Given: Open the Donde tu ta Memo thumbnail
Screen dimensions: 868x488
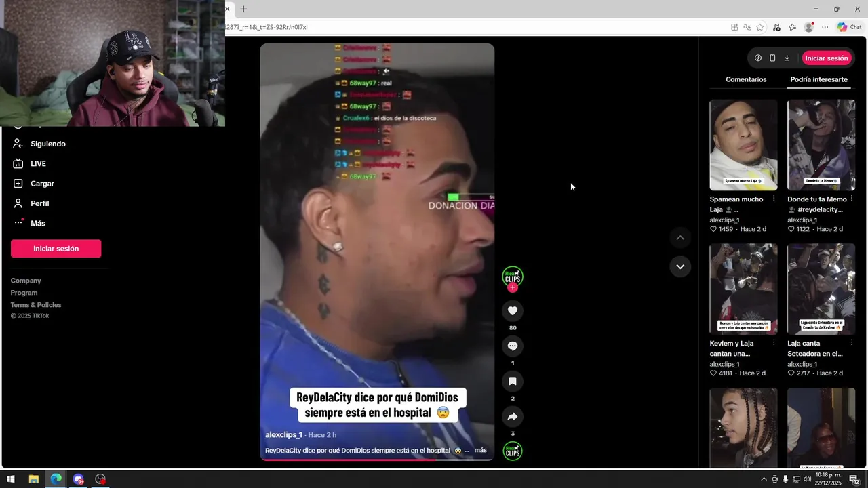Looking at the screenshot, I should (821, 145).
